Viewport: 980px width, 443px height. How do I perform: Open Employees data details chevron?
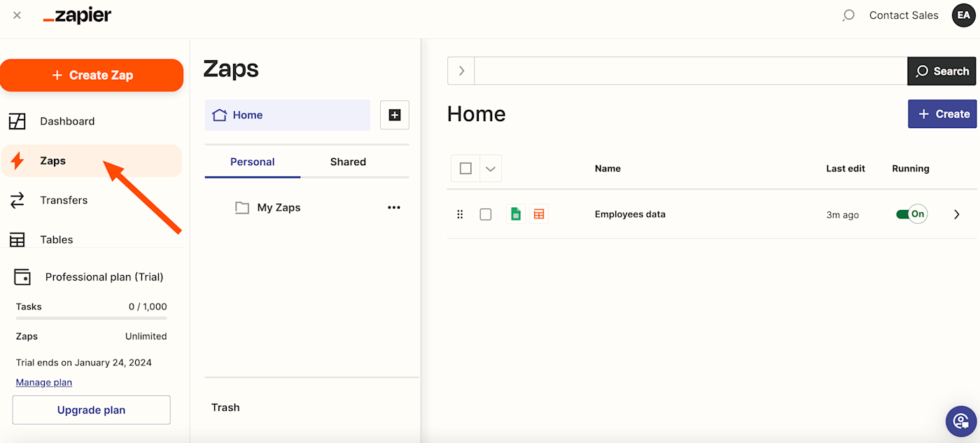957,214
